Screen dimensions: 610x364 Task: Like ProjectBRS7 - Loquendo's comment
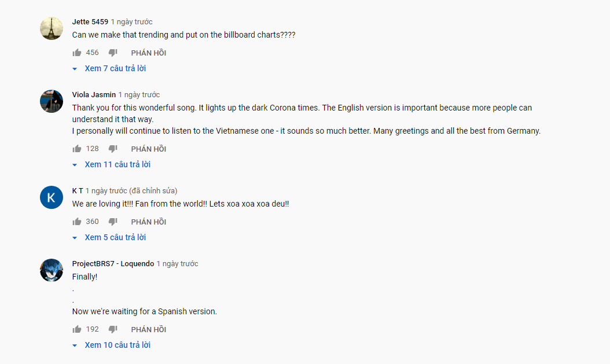click(x=77, y=329)
